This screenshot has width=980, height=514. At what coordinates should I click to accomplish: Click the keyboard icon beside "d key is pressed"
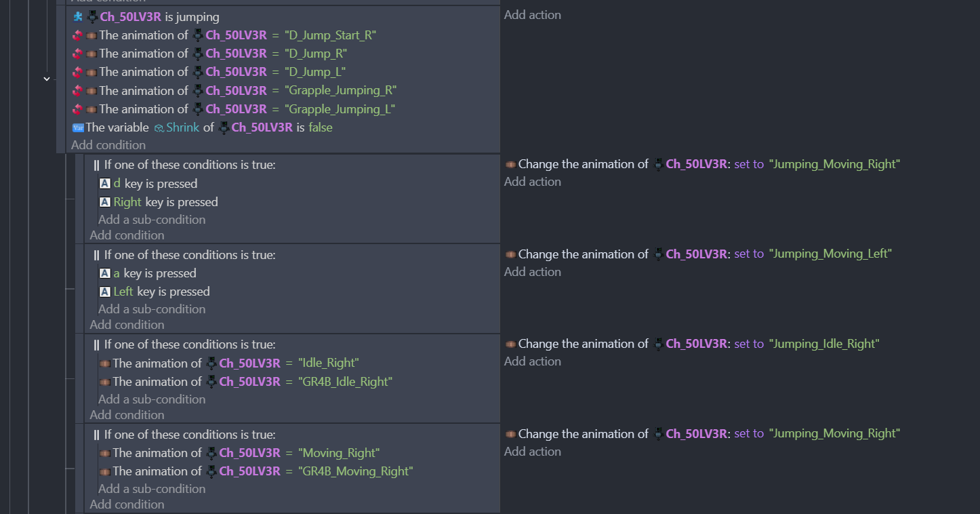(x=104, y=184)
